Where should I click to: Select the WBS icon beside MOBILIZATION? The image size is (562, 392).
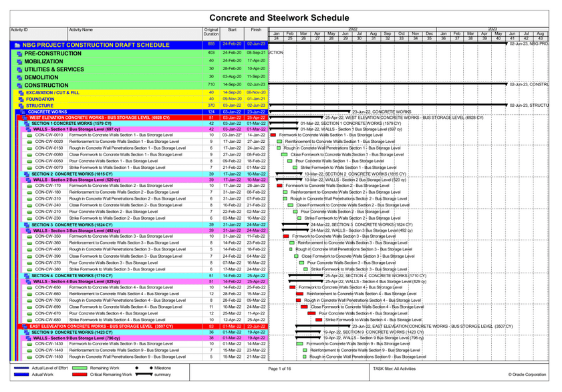click(19, 61)
